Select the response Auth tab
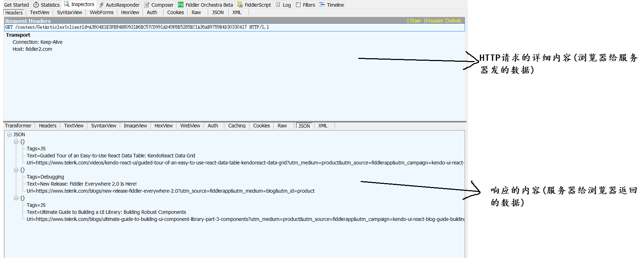Image resolution: width=644 pixels, height=259 pixels. click(x=213, y=126)
